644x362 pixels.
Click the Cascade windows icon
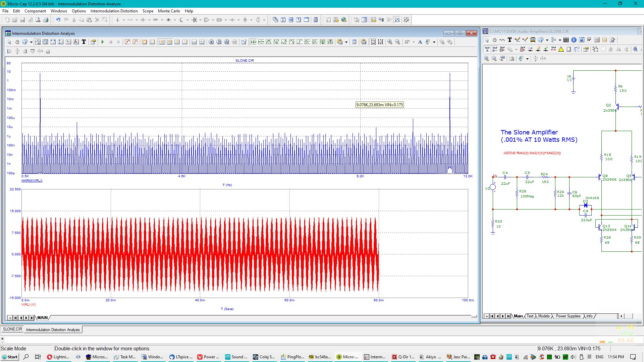pos(275,20)
